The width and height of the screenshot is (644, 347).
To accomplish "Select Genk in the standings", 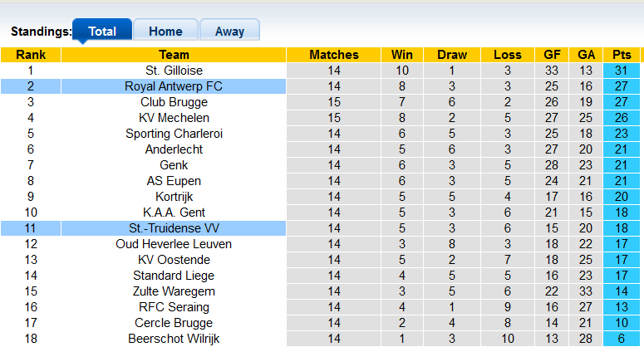I will pos(174,165).
